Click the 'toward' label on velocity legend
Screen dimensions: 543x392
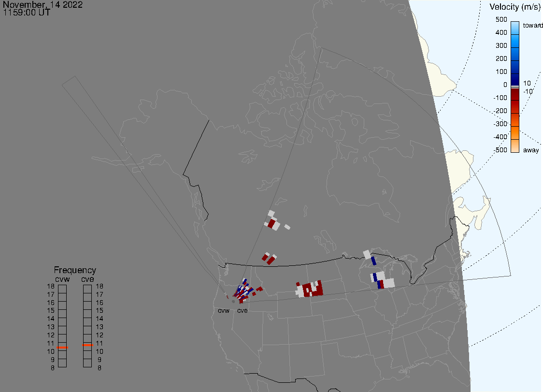(532, 25)
